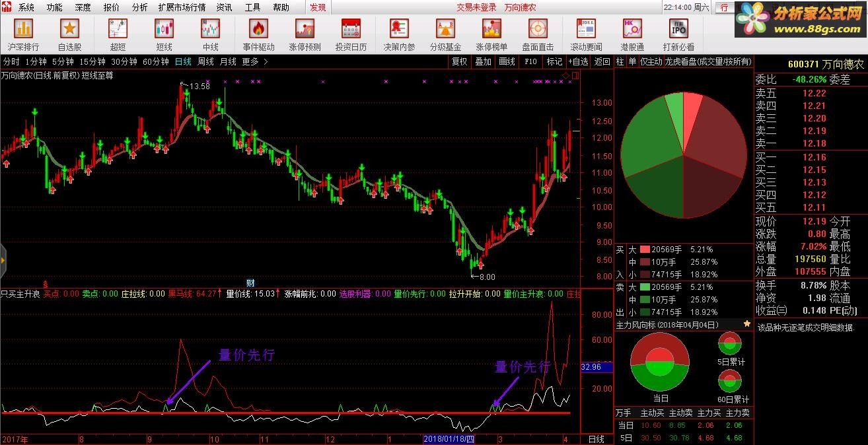Screen dimensions: 868x445
Task: Open the 事件驱动 flame icon
Action: (258, 28)
